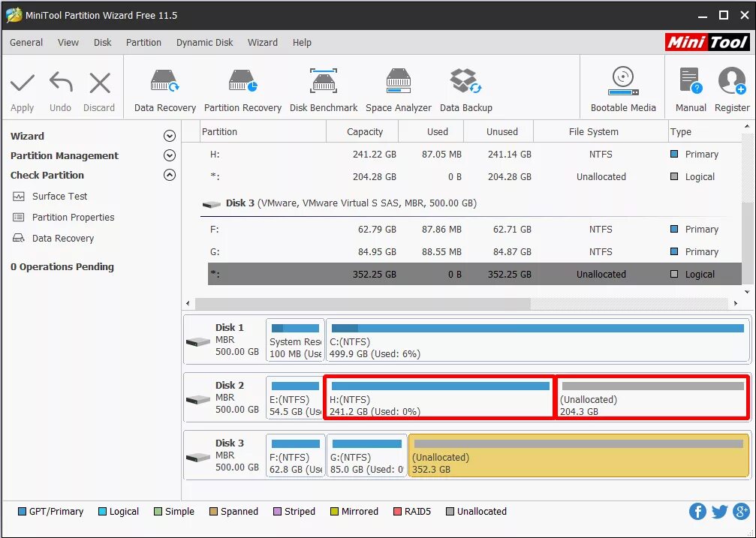Viewport: 756px width, 538px height.
Task: Select the E:(NTFS) block on Disk 2
Action: 294,398
